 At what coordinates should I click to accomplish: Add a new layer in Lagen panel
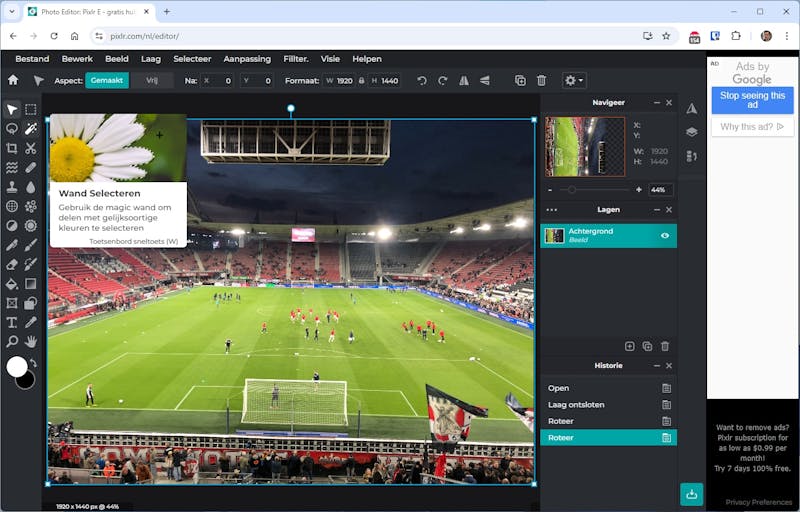[629, 346]
